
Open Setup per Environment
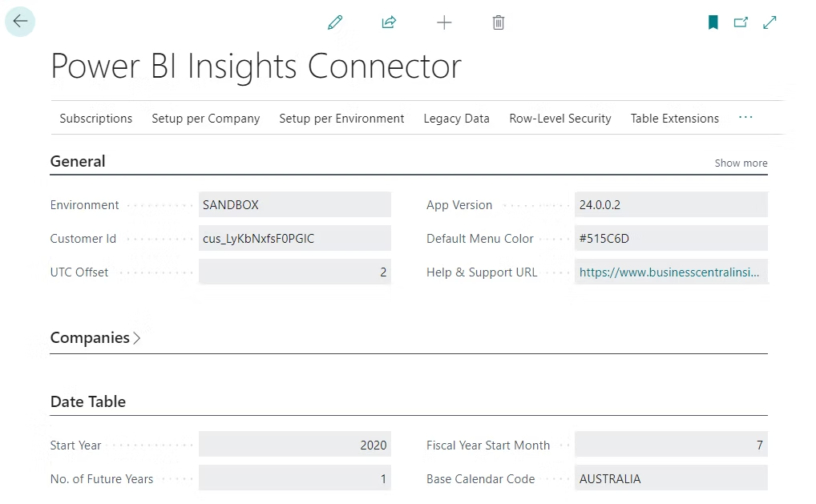click(x=341, y=119)
